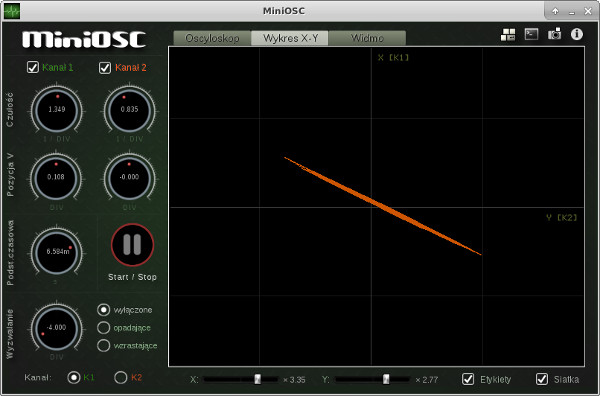Click the × 2.77 Y scale value
The height and width of the screenshot is (396, 600).
tap(426, 380)
